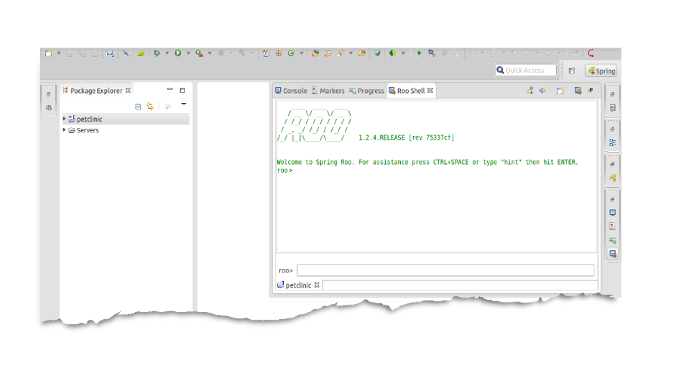The width and height of the screenshot is (675, 380).
Task: Open the web browser globe icon
Action: 377,53
